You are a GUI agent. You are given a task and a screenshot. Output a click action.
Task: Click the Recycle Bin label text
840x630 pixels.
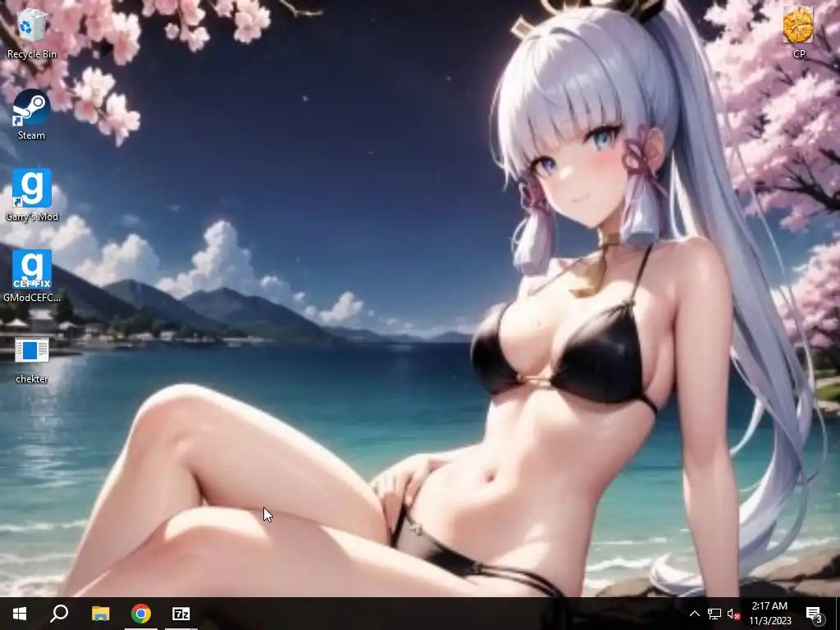click(x=32, y=54)
